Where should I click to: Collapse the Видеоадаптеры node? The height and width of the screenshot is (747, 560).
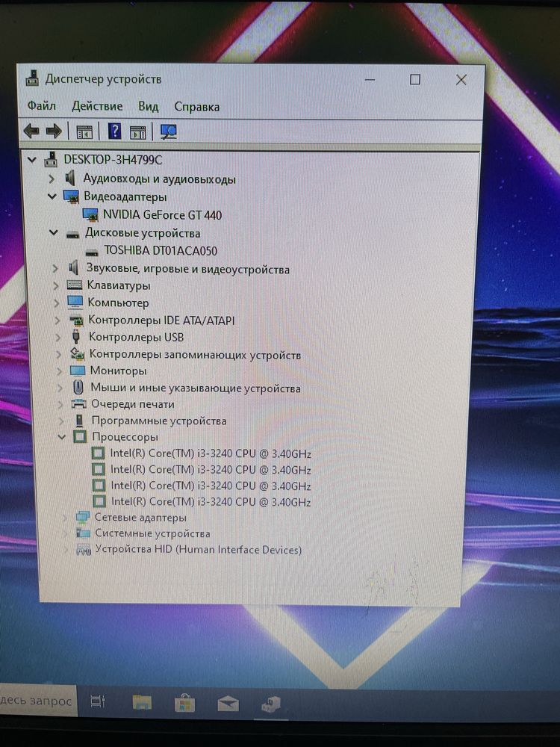[x=52, y=196]
